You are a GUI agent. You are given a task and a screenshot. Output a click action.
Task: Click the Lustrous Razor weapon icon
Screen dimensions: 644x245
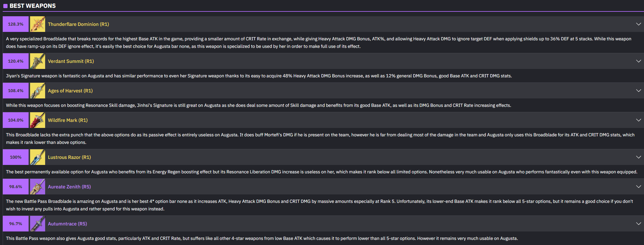(38, 157)
